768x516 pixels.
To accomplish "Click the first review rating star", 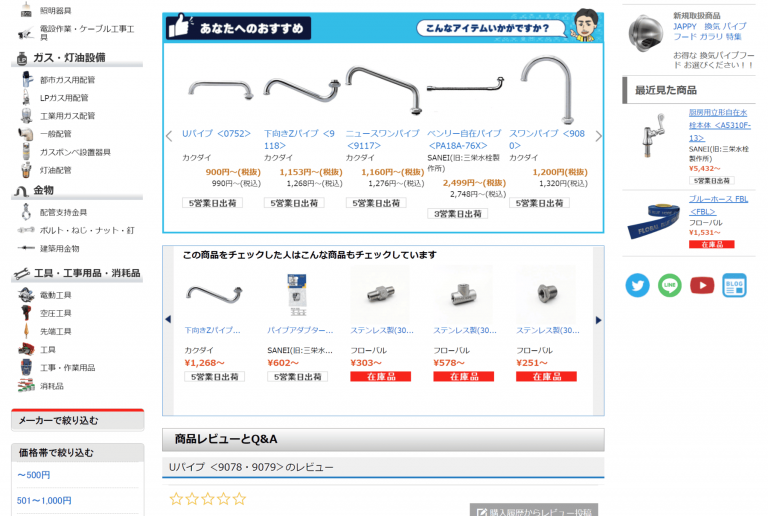I will pyautogui.click(x=176, y=499).
